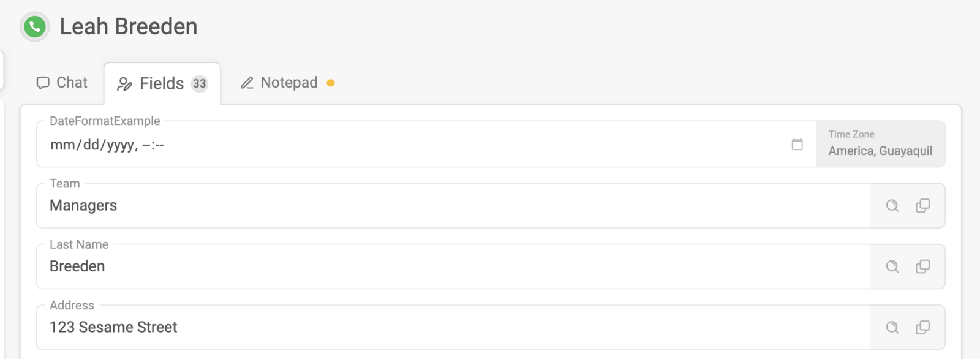Search the Address field value
This screenshot has width=980, height=359.
point(892,328)
